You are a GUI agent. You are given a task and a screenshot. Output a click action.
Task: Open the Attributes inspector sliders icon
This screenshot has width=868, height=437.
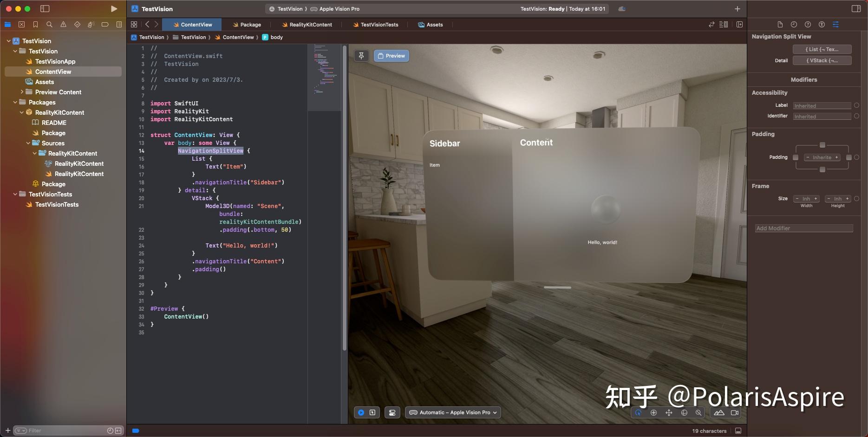pyautogui.click(x=835, y=25)
